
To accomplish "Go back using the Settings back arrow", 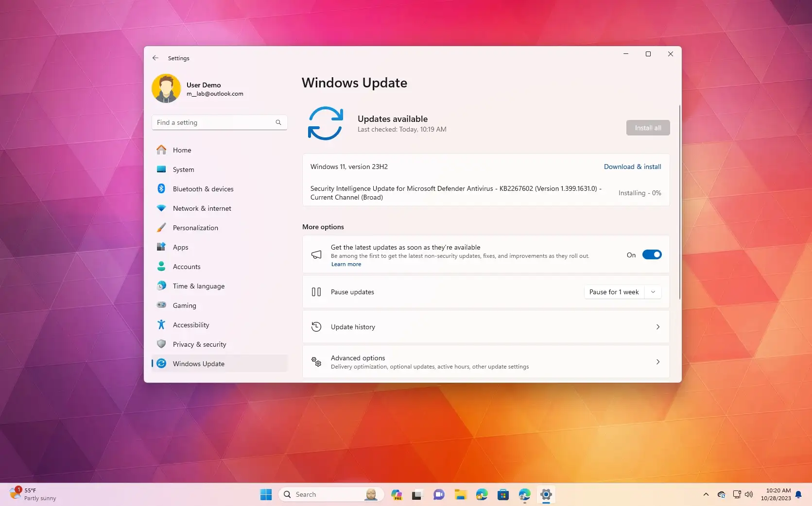I will point(155,58).
